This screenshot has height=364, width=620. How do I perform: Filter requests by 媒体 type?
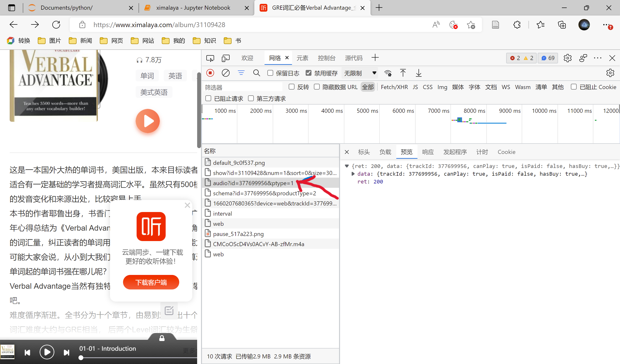point(458,87)
